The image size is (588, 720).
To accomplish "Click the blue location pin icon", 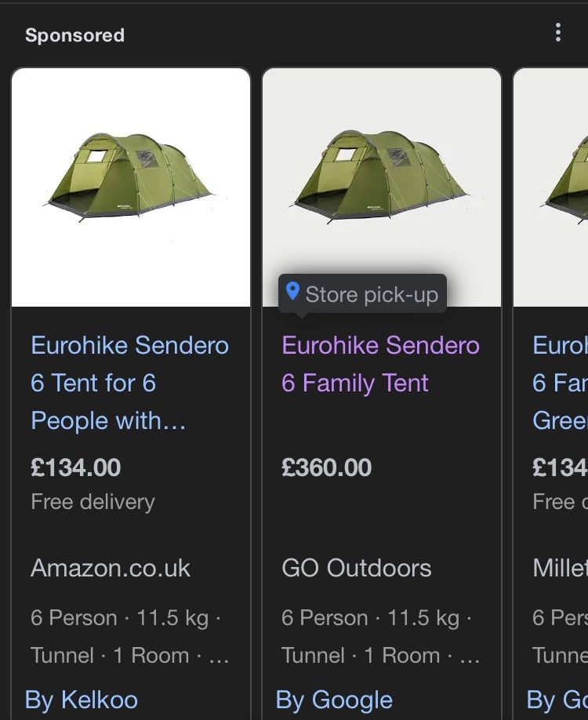I will click(292, 292).
